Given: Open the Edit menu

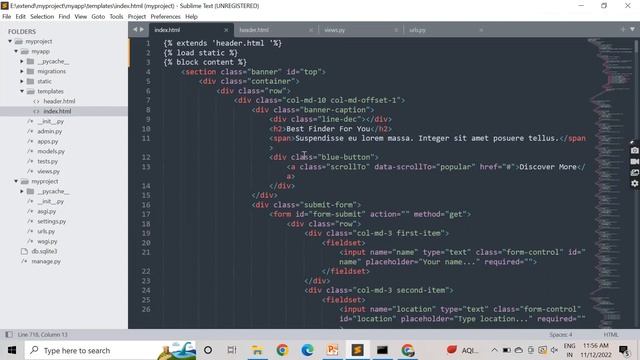Looking at the screenshot, I should point(20,17).
